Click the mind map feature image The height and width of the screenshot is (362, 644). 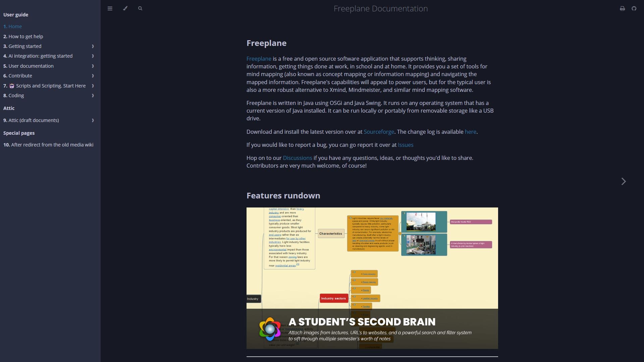pyautogui.click(x=372, y=278)
